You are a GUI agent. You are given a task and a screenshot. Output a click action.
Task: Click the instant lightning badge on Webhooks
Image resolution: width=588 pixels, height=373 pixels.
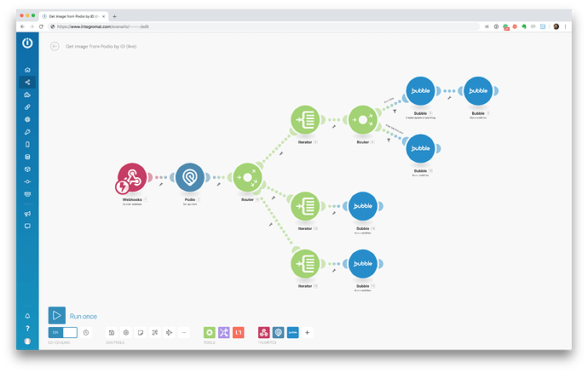click(122, 186)
